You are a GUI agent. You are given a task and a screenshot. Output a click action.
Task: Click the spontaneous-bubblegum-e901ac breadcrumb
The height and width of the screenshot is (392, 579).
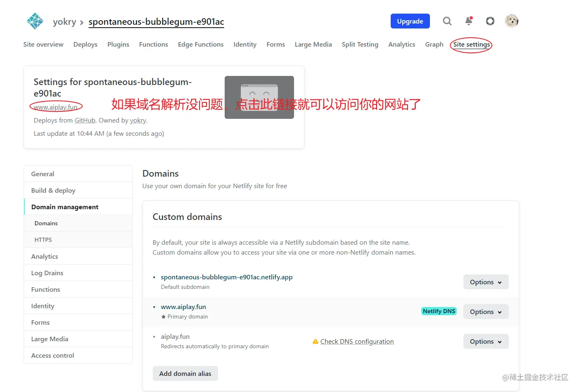(x=156, y=21)
